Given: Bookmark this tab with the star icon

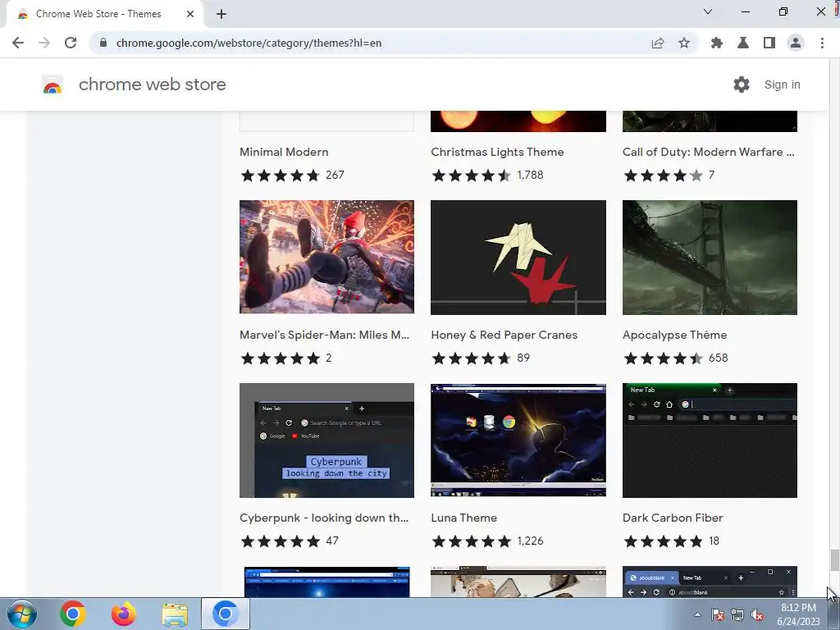Looking at the screenshot, I should click(684, 43).
